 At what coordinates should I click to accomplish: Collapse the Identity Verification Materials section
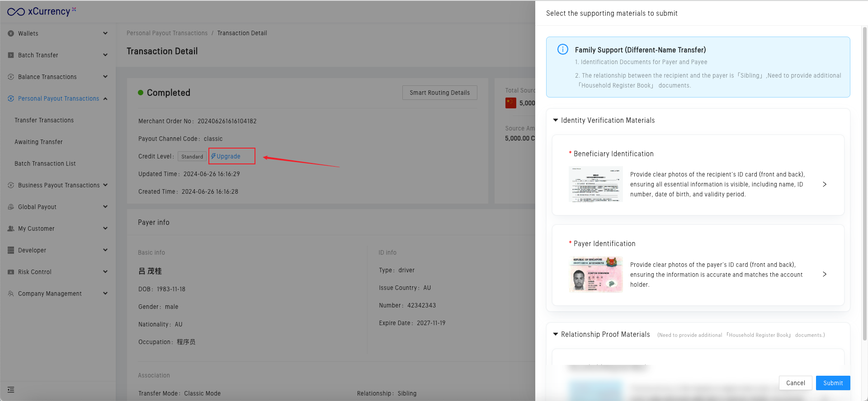pyautogui.click(x=556, y=120)
